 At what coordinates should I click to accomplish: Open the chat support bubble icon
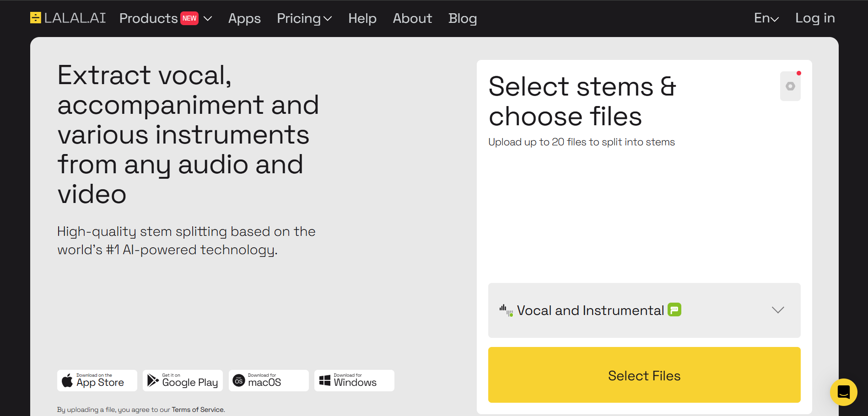[x=843, y=392]
